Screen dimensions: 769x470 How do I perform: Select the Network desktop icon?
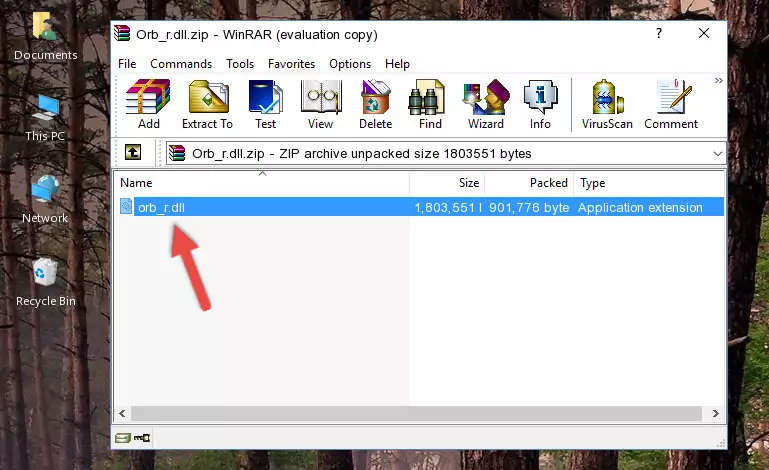[45, 199]
